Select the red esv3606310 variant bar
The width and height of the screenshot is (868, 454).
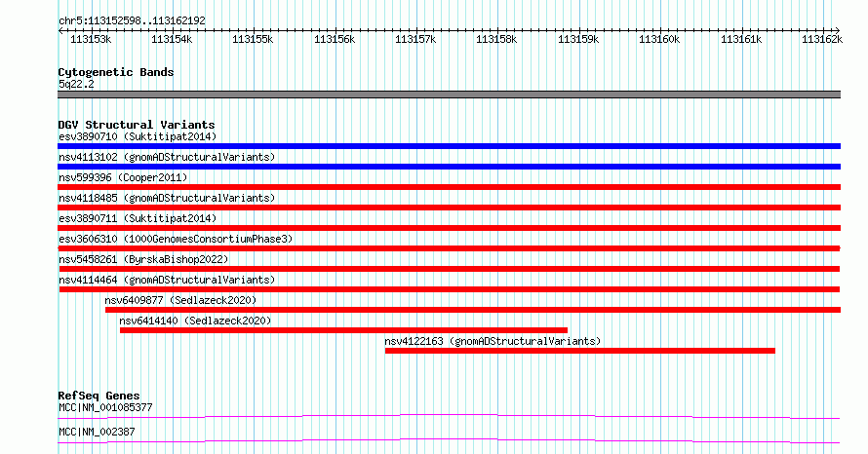tap(449, 248)
